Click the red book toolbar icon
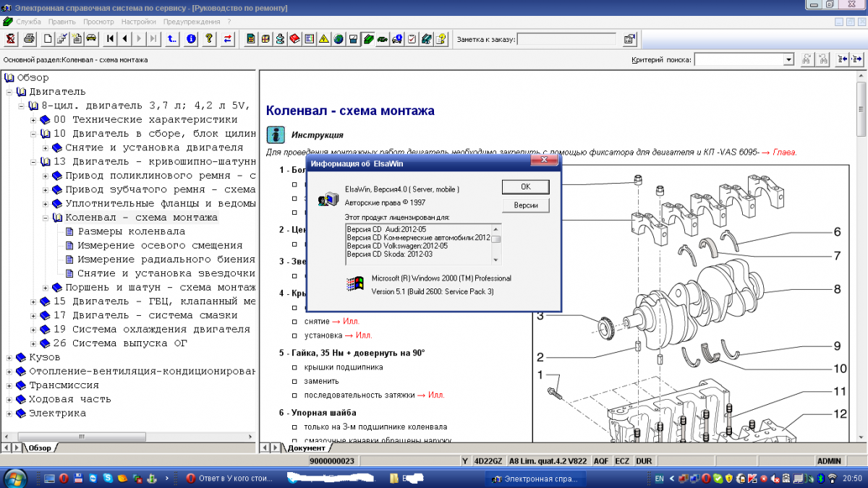This screenshot has width=868, height=488. pyautogui.click(x=294, y=38)
